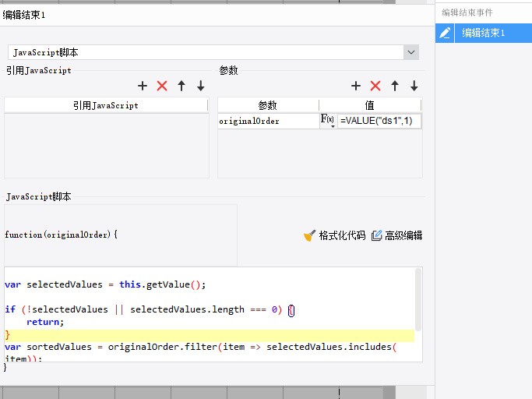Open the F(x) value type dropdown
The image size is (532, 399).
[328, 121]
